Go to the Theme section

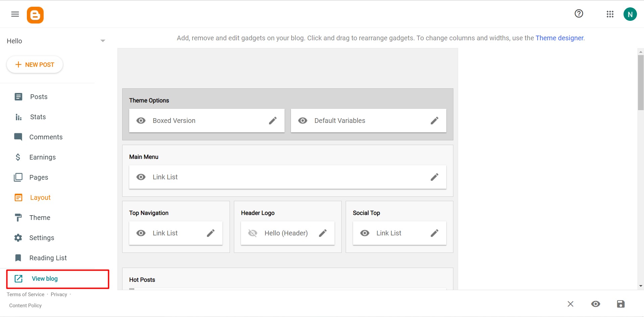coord(40,218)
